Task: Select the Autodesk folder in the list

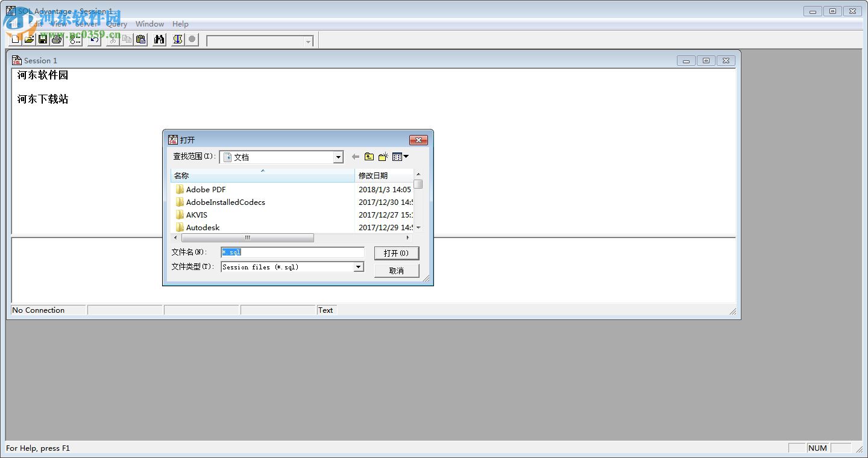Action: [x=202, y=227]
